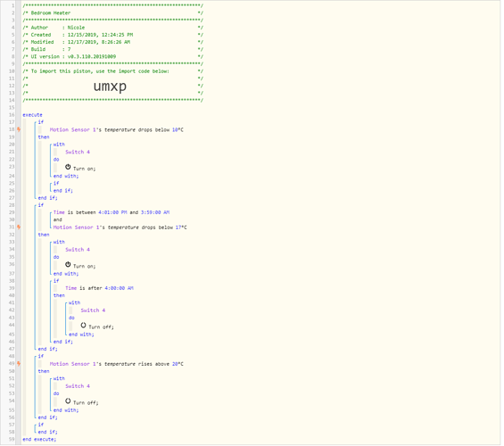
Task: Click the power icon on line 36
Action: (x=68, y=265)
